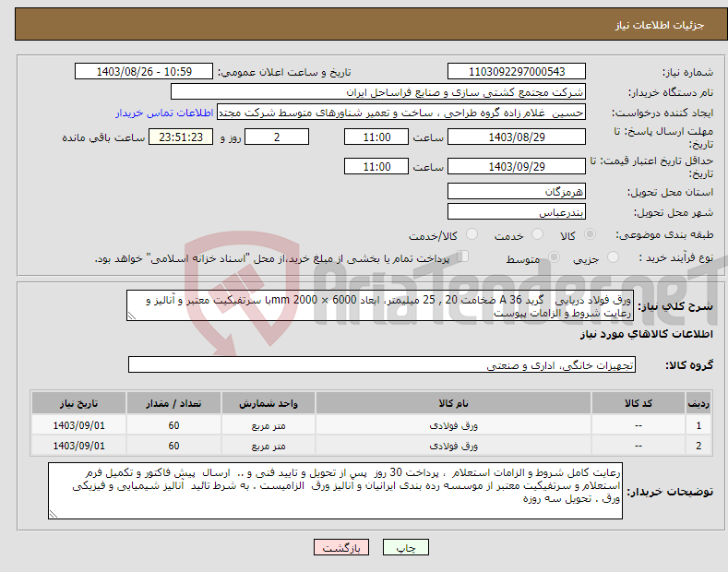Viewport: 728px width, 572px height.
Task: Click date 1403/09/01 in row 2
Action: [79, 446]
